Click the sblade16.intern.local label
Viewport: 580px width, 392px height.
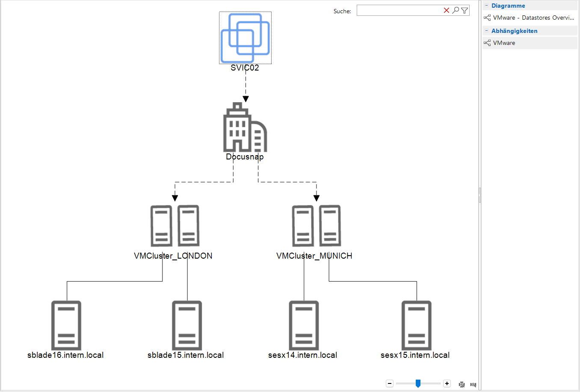click(65, 355)
